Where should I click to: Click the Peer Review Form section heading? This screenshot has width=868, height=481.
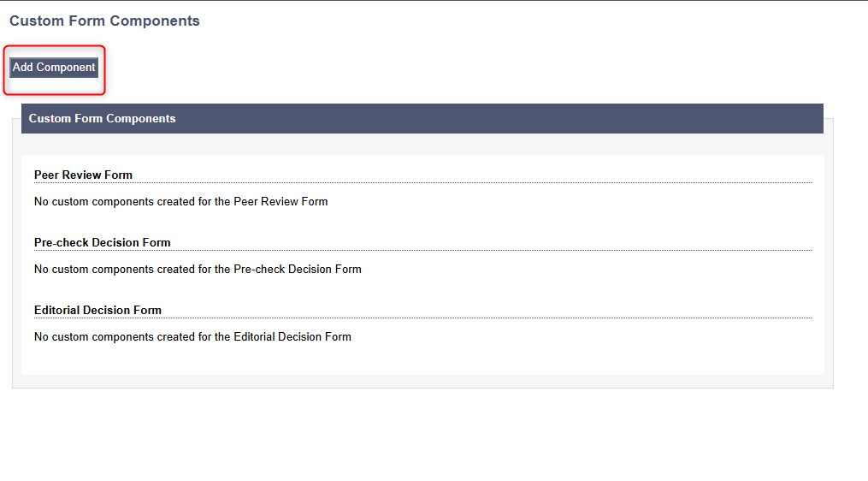pyautogui.click(x=83, y=175)
